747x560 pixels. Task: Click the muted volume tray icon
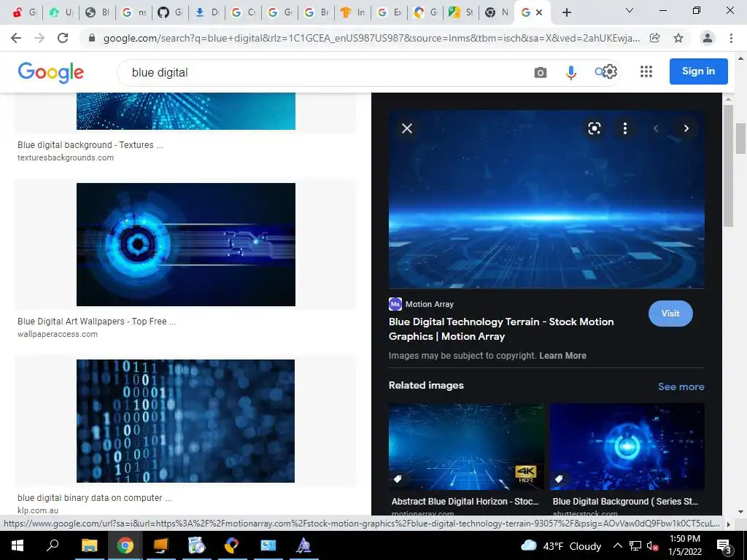point(653,546)
